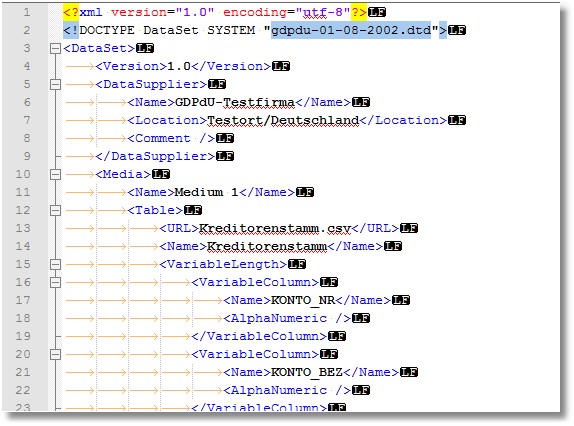Select line number 1 in margin
The width and height of the screenshot is (574, 426).
27,12
